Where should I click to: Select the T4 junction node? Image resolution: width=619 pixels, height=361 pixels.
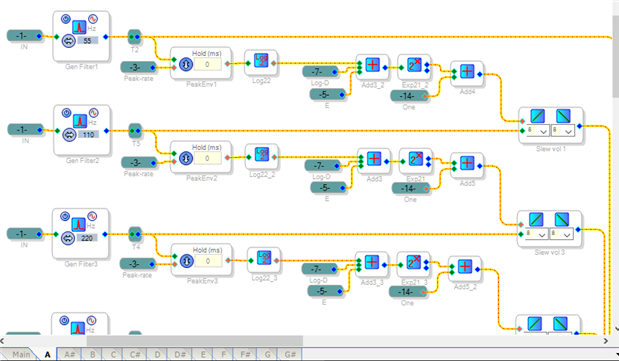tap(135, 234)
